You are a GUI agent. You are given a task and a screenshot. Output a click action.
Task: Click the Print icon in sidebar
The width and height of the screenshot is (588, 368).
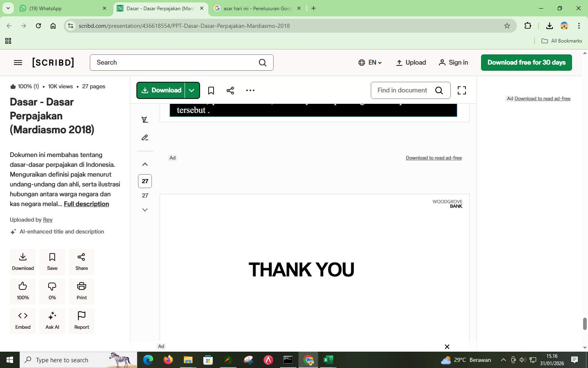82,291
